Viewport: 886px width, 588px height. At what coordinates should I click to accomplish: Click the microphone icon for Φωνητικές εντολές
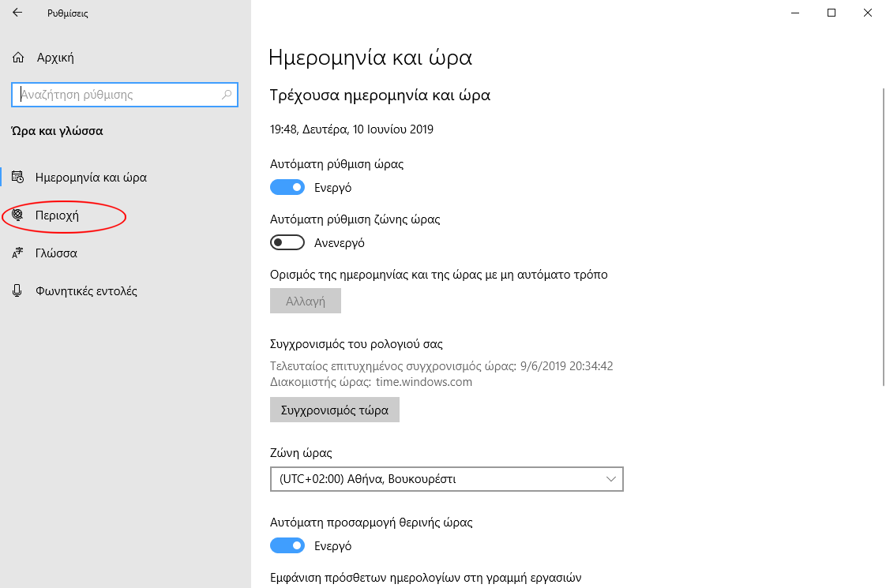pos(17,291)
